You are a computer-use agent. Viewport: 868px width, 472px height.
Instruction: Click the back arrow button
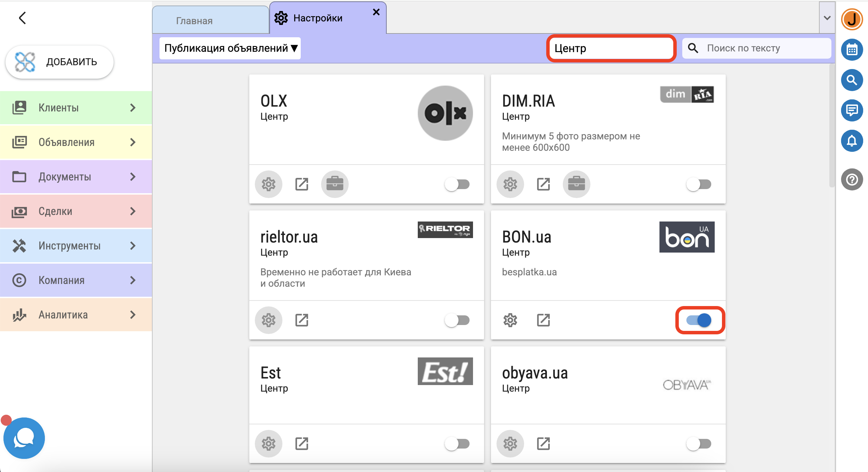(x=22, y=18)
